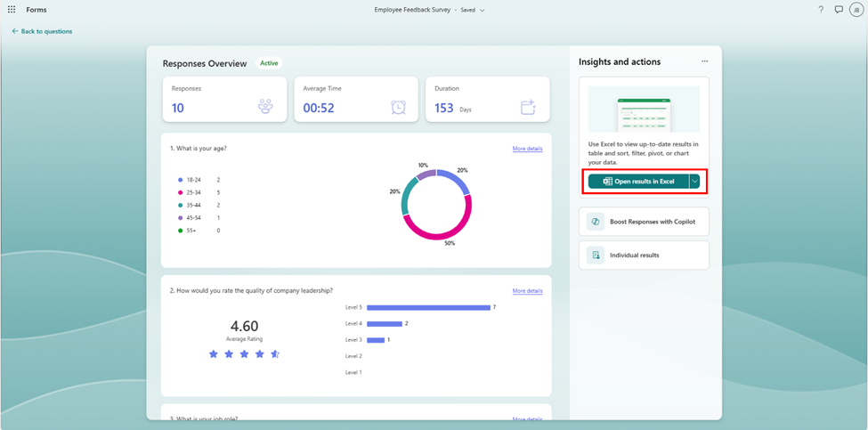Click the Level 3 bar in rating chart
The width and height of the screenshot is (868, 430).
pyautogui.click(x=376, y=340)
